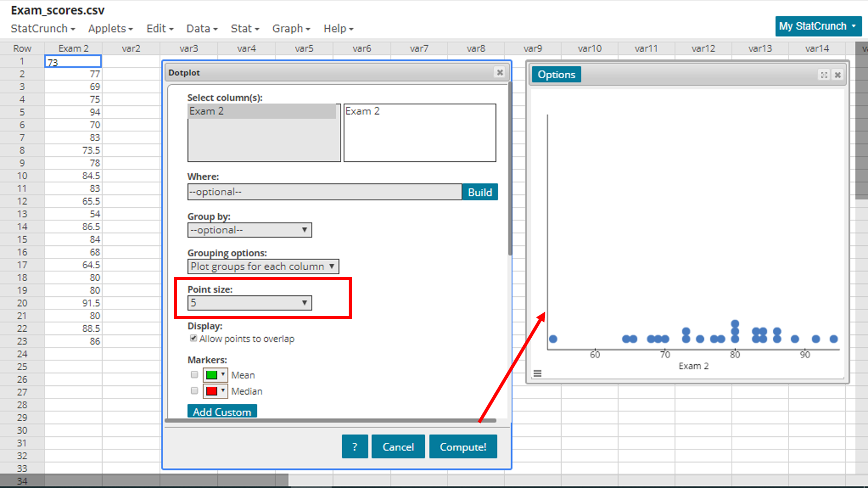Open the Grouping options dropdown
This screenshot has width=868, height=488.
coord(263,267)
